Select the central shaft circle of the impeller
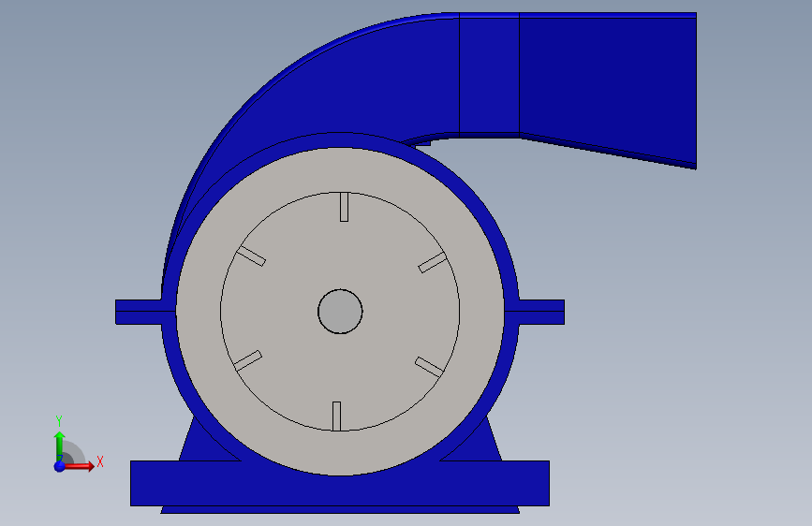812x526 pixels. (x=340, y=311)
